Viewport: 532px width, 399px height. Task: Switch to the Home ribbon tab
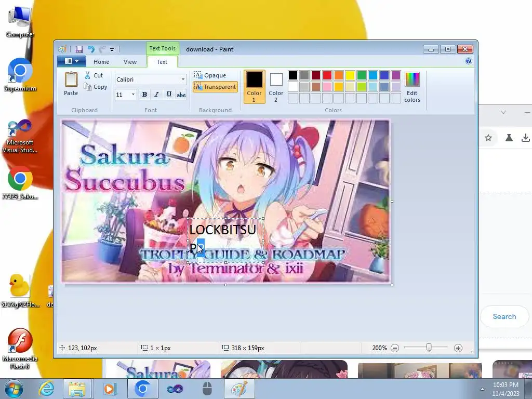click(x=101, y=62)
